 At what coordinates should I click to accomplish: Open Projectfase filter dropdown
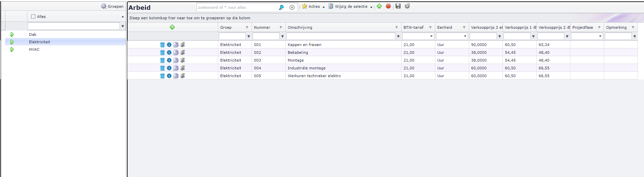[x=600, y=36]
